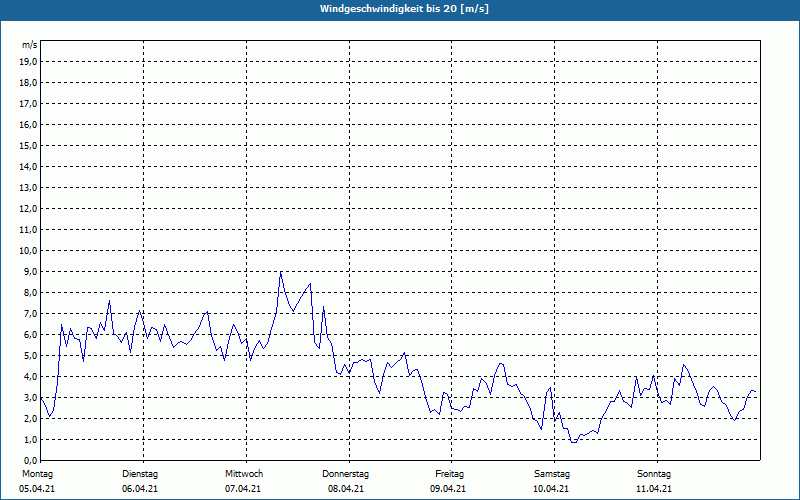Image resolution: width=800 pixels, height=500 pixels.
Task: Select the 2,0 y-axis value
Action: [x=31, y=418]
